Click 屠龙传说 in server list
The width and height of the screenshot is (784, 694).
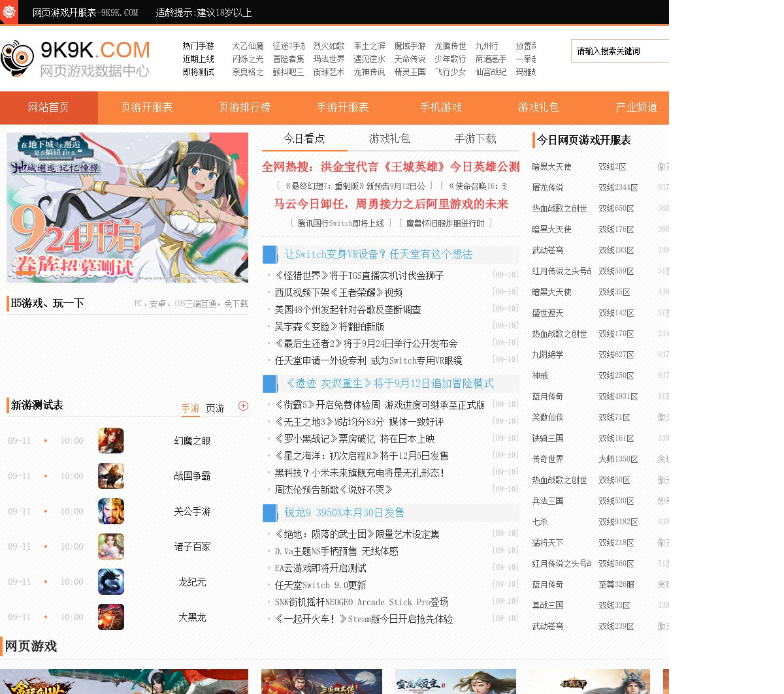point(547,187)
